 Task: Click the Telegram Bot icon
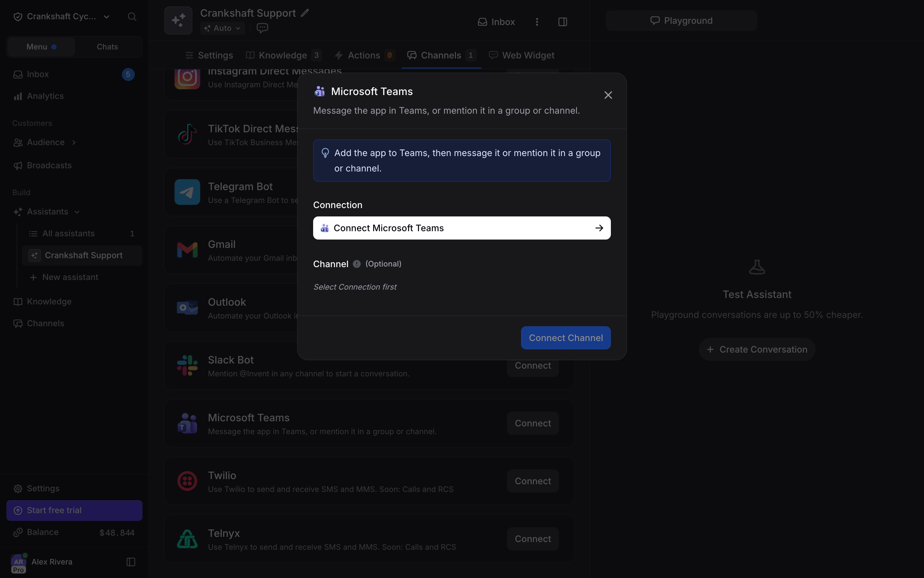tap(187, 192)
